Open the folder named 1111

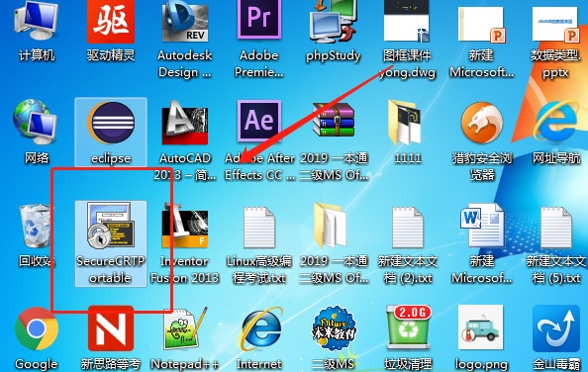pos(405,122)
